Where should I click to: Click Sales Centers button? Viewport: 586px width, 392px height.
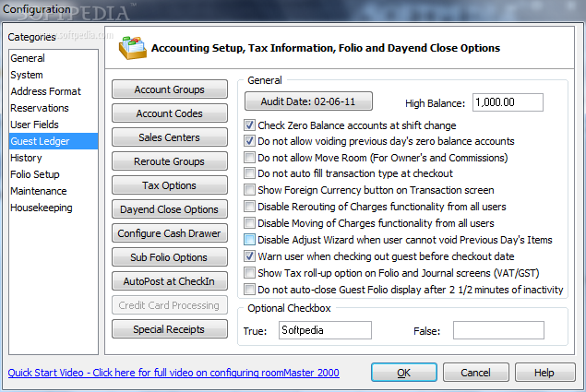(170, 137)
